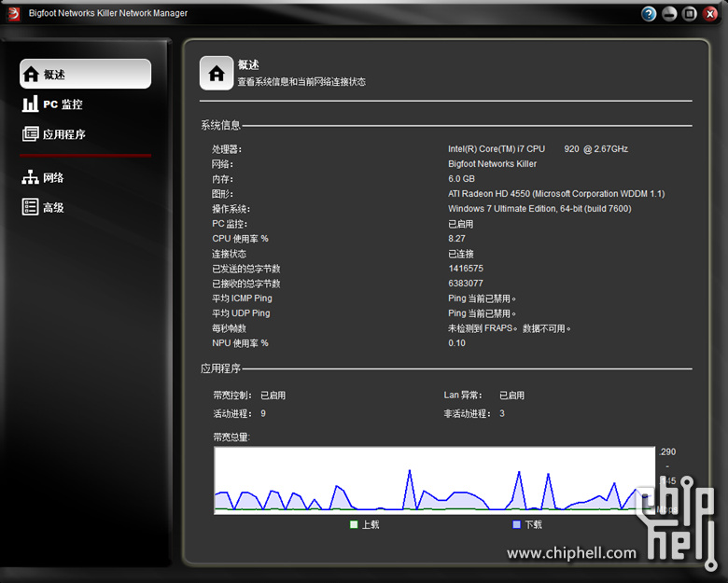Click the FRAPS not detected message
728x583 pixels.
coord(509,328)
